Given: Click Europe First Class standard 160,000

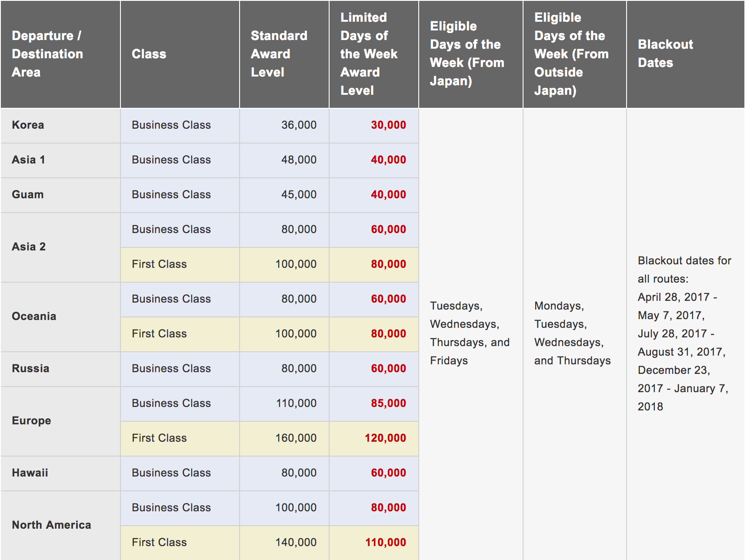Looking at the screenshot, I should 296,438.
